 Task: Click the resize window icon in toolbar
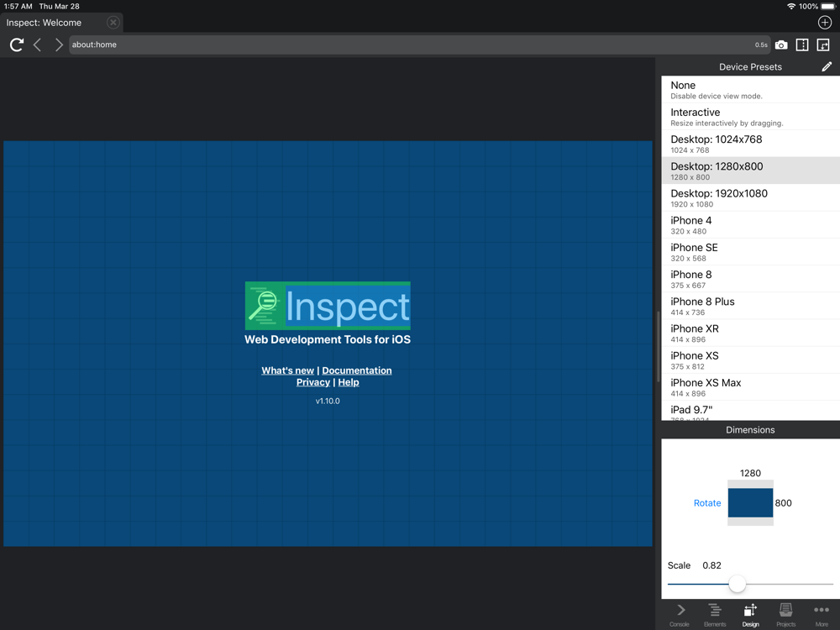[x=823, y=45]
